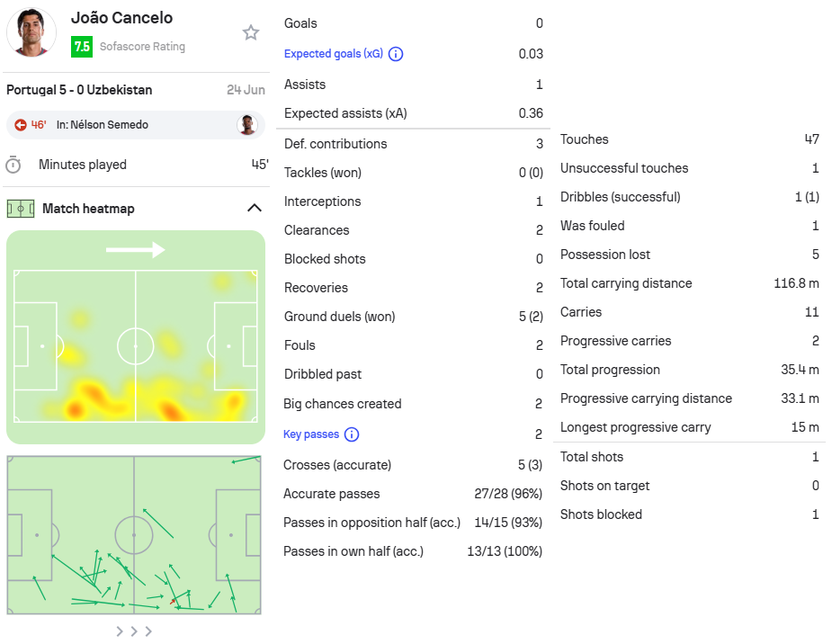The height and width of the screenshot is (644, 832).
Task: Click the Nélson Semedo substitution row
Action: [136, 125]
